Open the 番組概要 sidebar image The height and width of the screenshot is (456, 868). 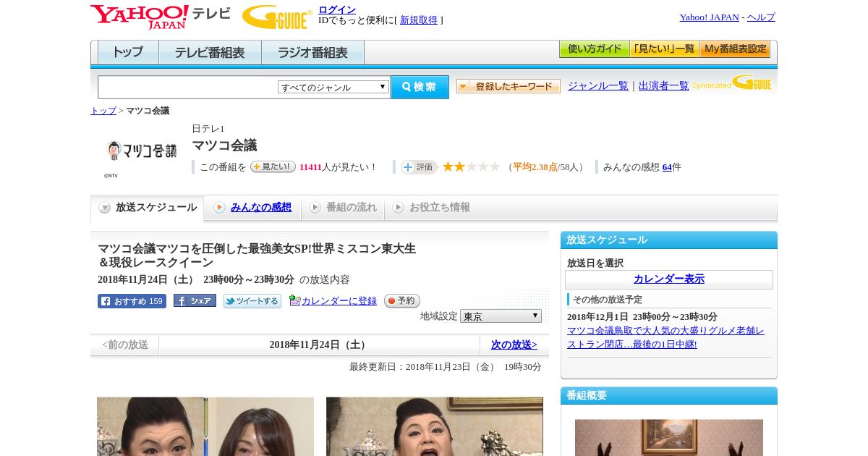669,437
